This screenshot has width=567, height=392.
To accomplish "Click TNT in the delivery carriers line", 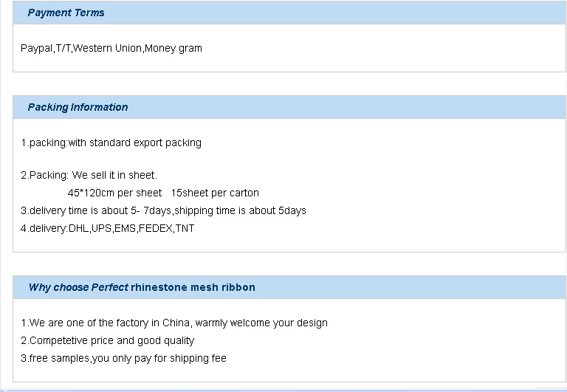I will point(185,228).
